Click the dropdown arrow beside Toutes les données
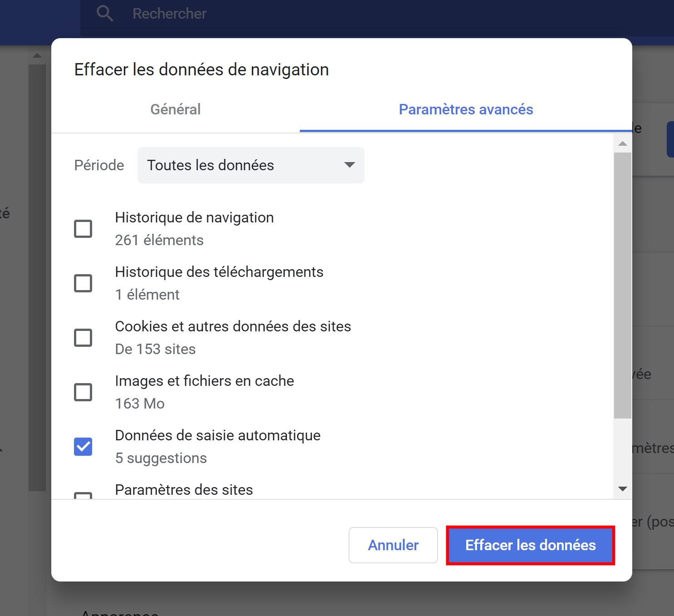 [349, 165]
